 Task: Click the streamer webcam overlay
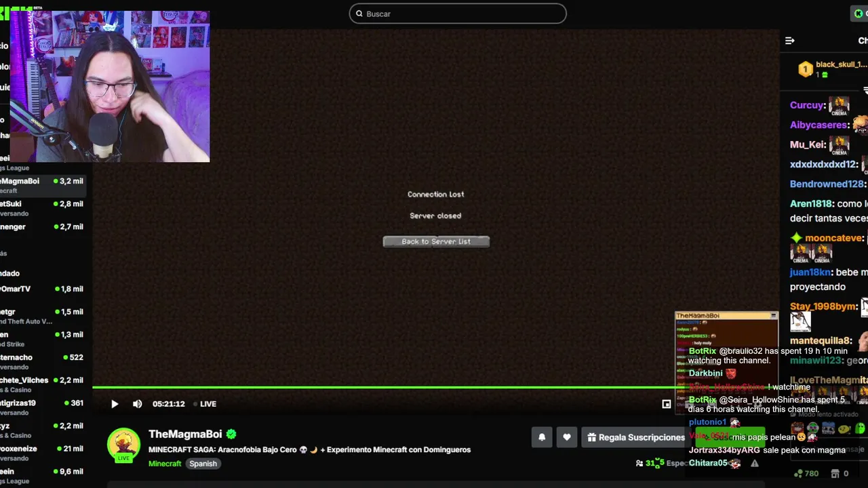coord(110,87)
